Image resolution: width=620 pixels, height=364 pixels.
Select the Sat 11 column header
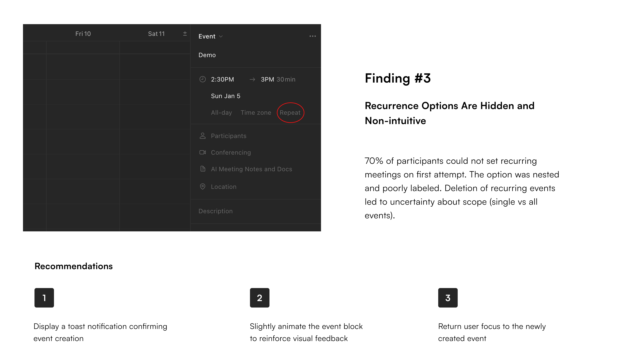coord(156,34)
